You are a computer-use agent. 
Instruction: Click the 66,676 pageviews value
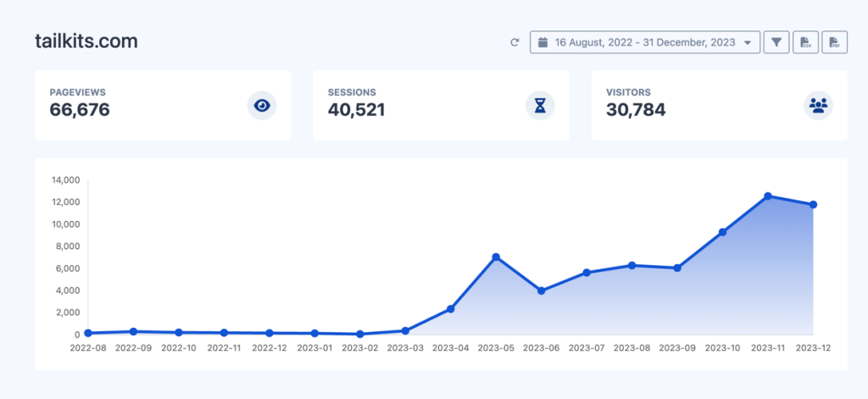[x=80, y=109]
